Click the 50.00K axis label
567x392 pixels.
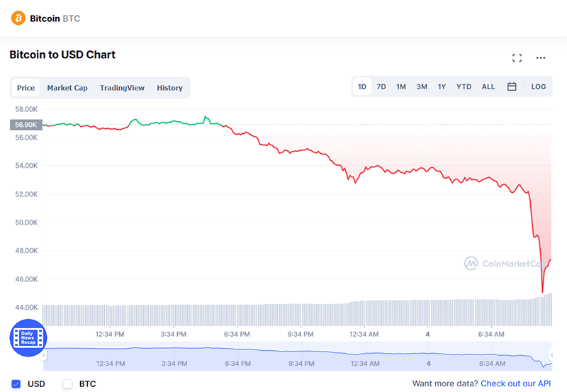coord(26,223)
